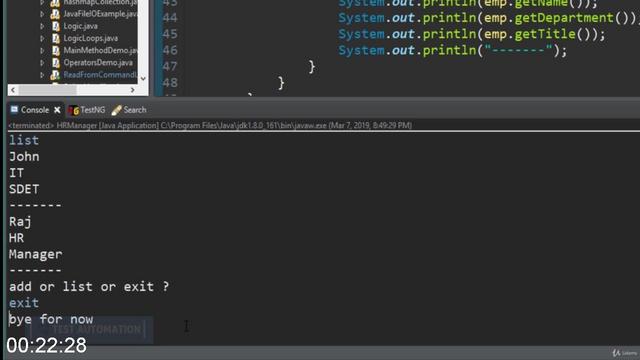This screenshot has width=640, height=360.
Task: Click 'SDET' in the console output
Action: pyautogui.click(x=24, y=189)
